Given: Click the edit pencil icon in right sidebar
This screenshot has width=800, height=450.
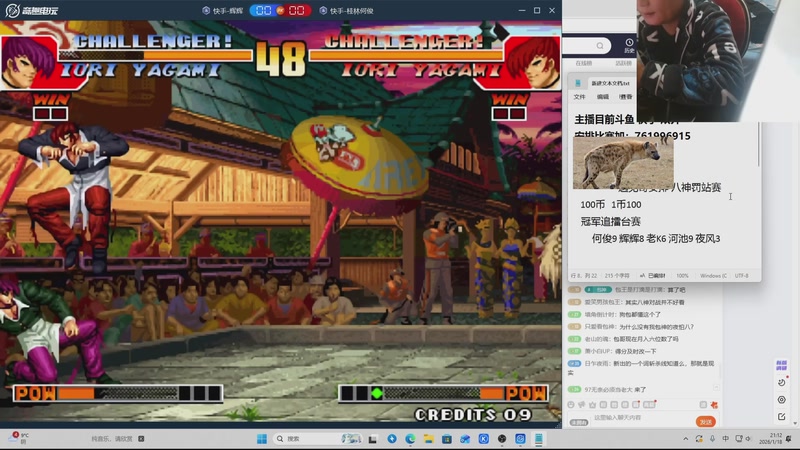Looking at the screenshot, I should (781, 417).
